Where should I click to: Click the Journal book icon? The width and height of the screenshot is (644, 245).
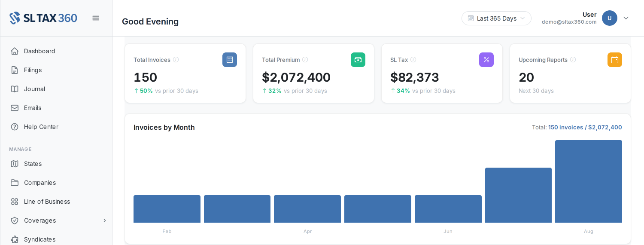15,89
